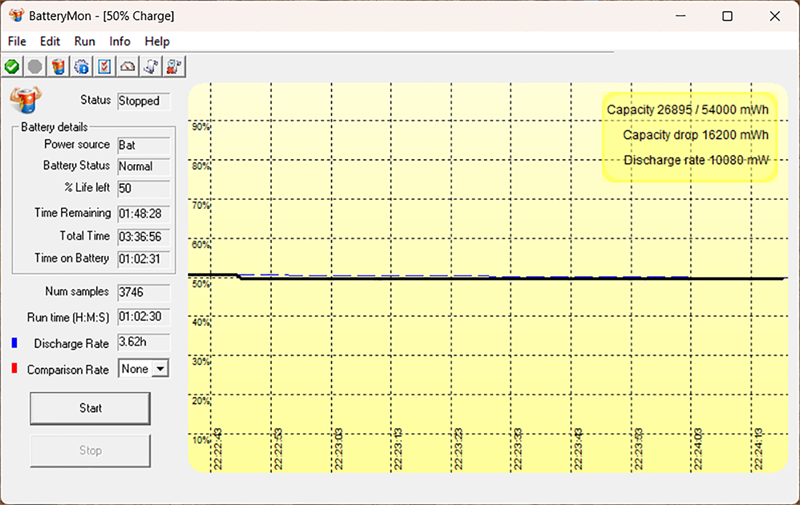
Task: Click the Power source field showing Bat
Action: click(143, 145)
